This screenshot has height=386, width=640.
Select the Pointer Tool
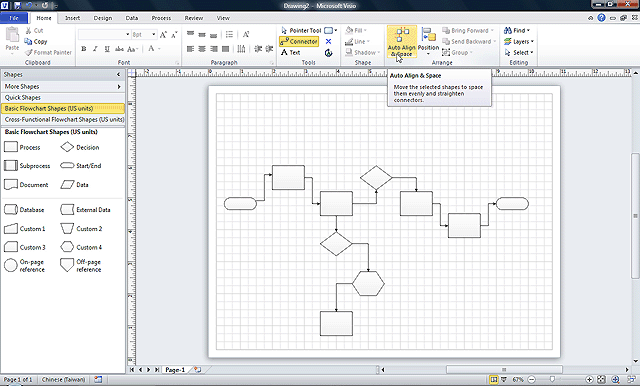301,31
